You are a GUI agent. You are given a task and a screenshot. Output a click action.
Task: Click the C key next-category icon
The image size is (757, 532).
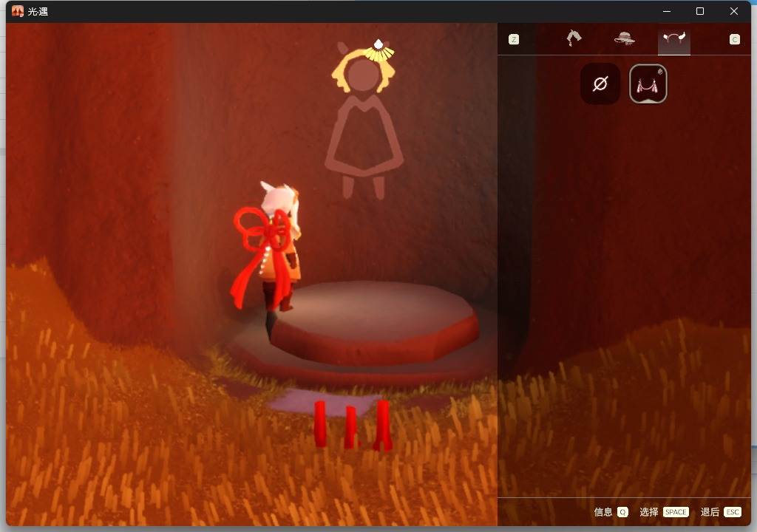tap(734, 39)
